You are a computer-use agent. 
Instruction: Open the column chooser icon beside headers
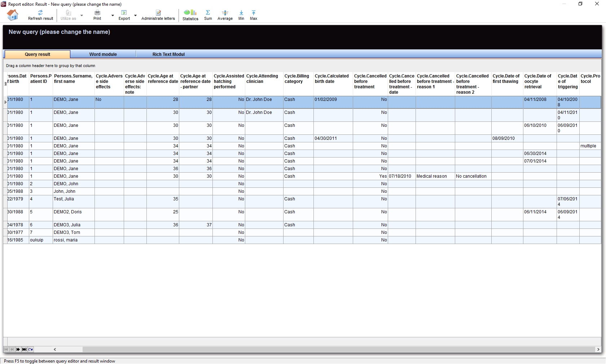click(x=5, y=84)
